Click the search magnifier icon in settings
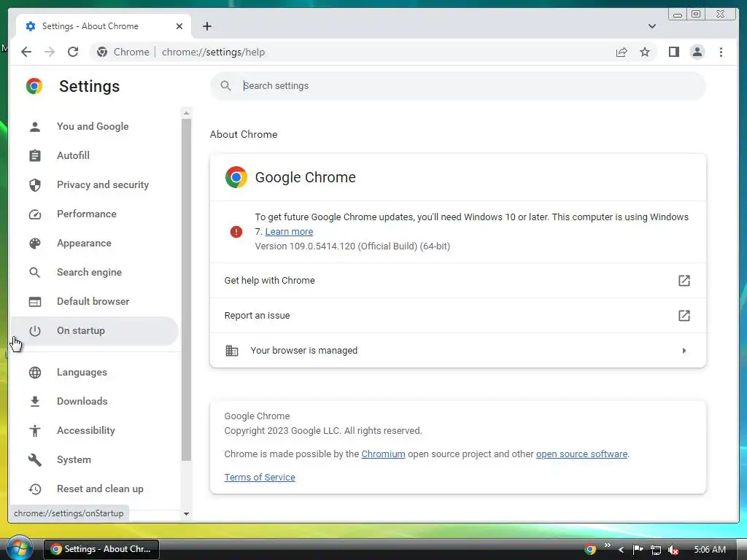The image size is (747, 560). (x=226, y=86)
